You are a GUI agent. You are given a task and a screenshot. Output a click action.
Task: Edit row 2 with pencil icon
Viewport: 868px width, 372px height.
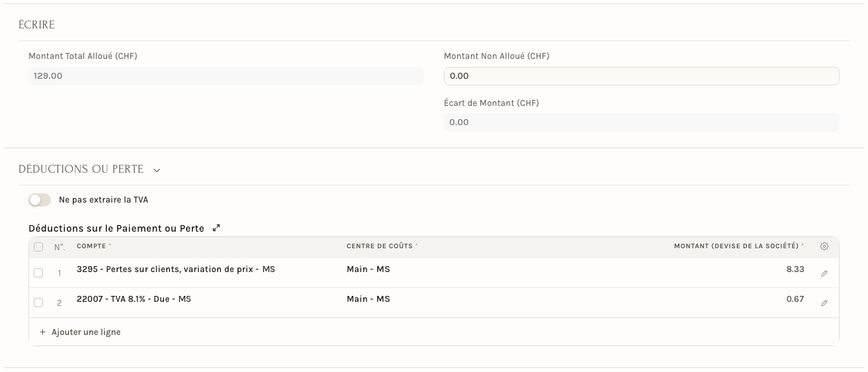824,303
